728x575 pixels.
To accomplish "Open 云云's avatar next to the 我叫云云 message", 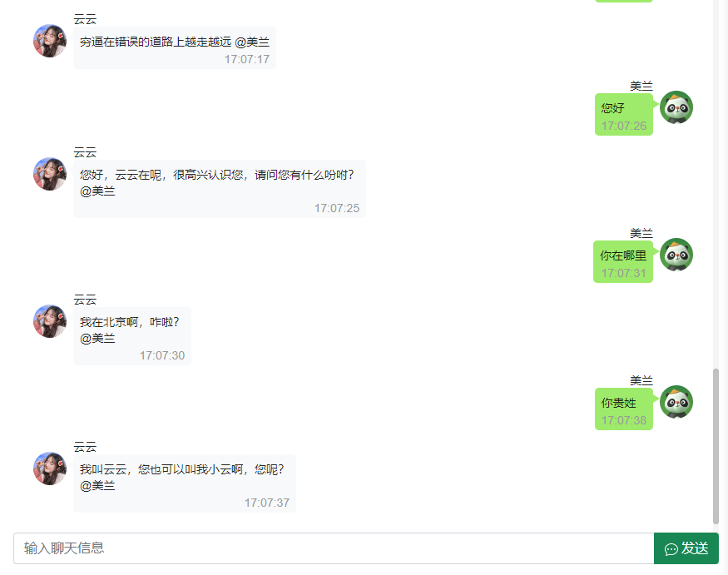I will pyautogui.click(x=50, y=468).
